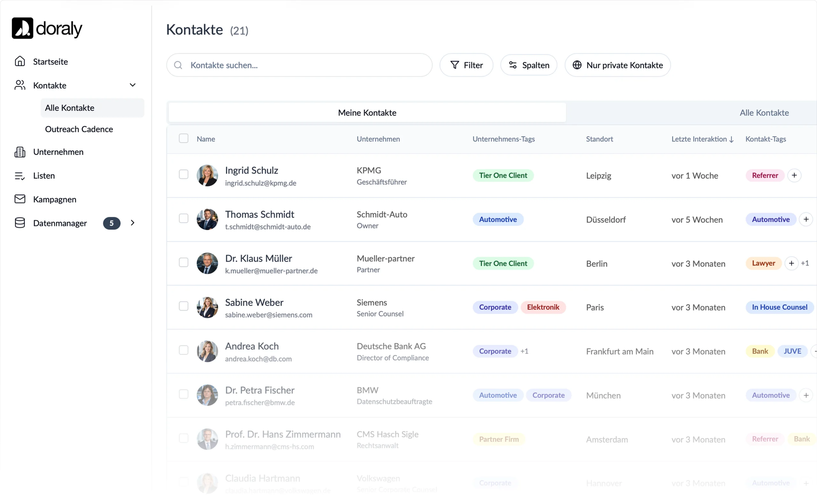
Task: Check the box next to Sabine Weber
Action: coord(184,306)
